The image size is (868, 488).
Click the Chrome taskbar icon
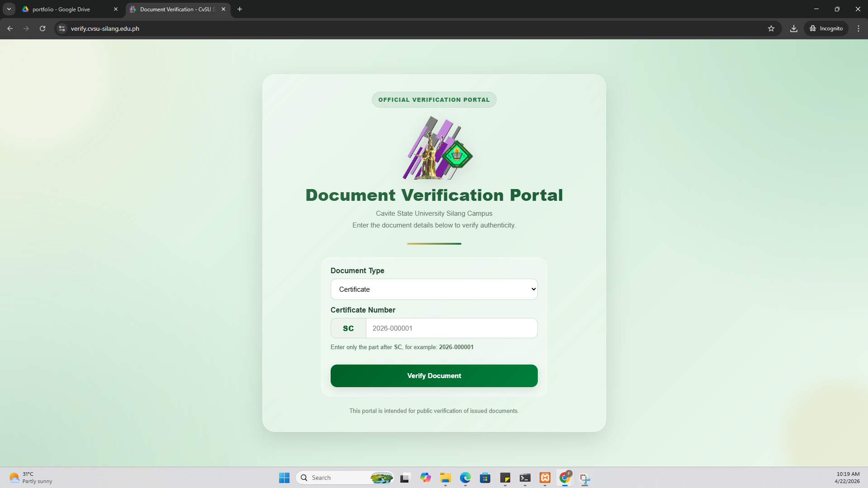pos(565,478)
